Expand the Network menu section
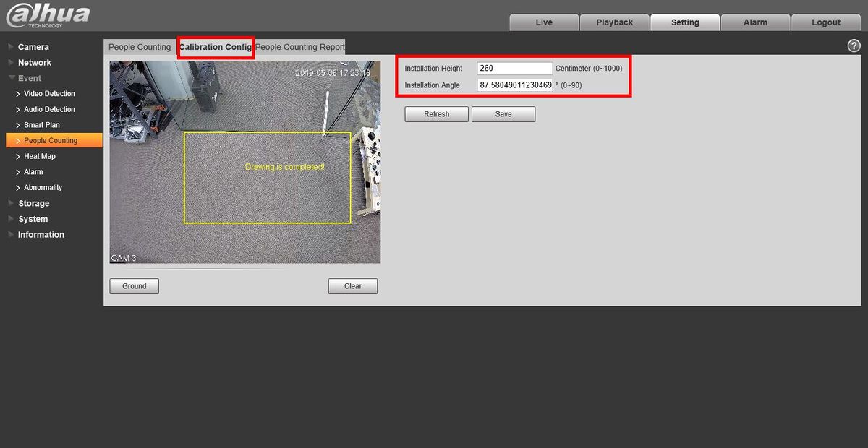 click(x=34, y=63)
